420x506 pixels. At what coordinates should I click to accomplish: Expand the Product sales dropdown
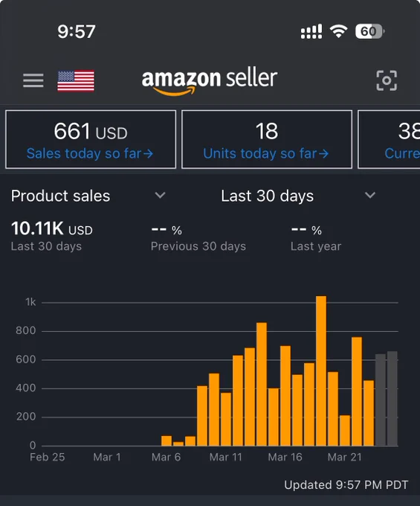(88, 196)
